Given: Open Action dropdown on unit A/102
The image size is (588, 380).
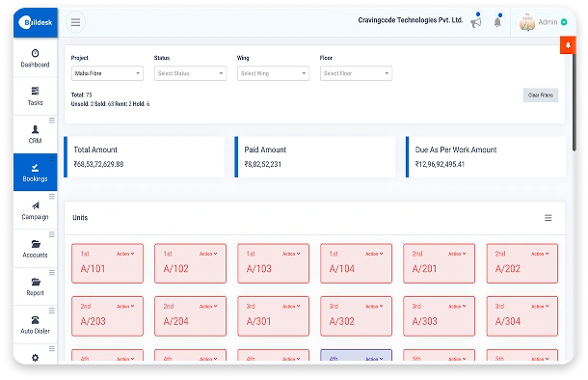Looking at the screenshot, I should (208, 254).
